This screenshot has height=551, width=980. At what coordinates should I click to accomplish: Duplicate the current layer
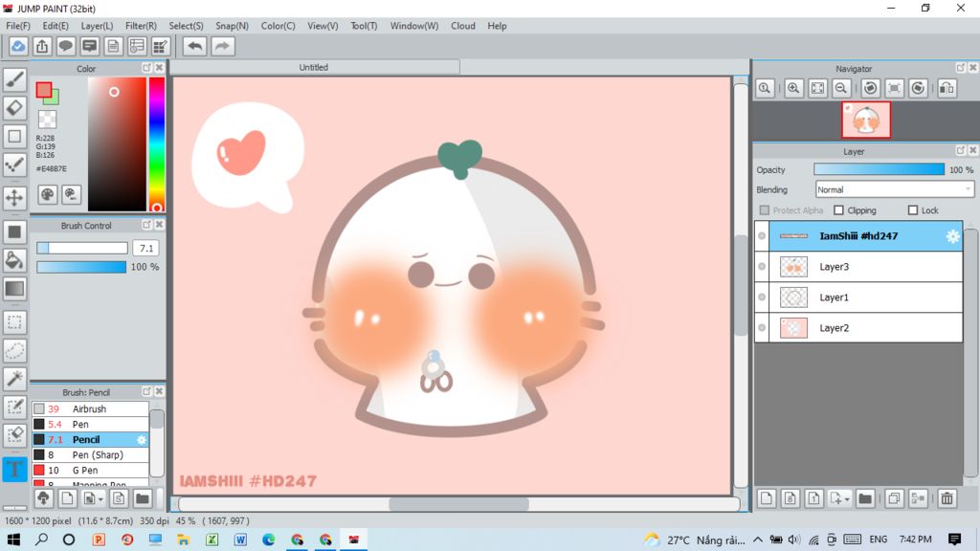coord(895,497)
